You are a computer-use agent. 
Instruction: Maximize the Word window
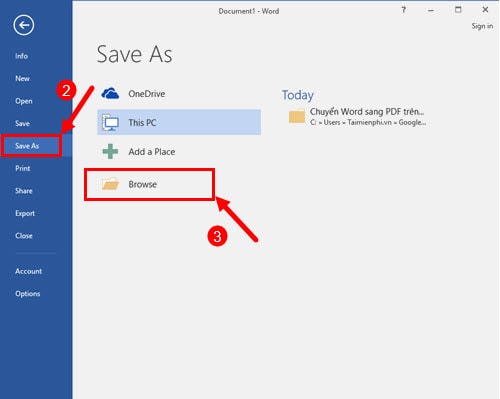458,10
